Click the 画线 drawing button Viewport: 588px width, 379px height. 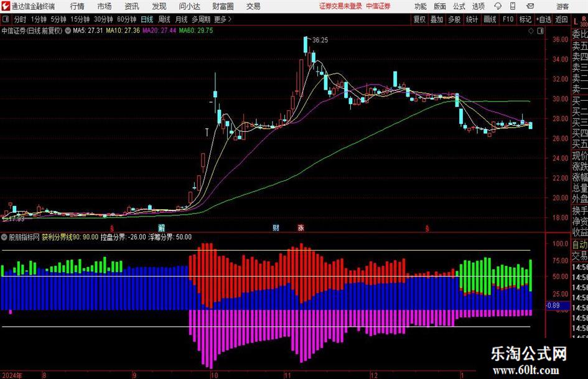(490, 19)
